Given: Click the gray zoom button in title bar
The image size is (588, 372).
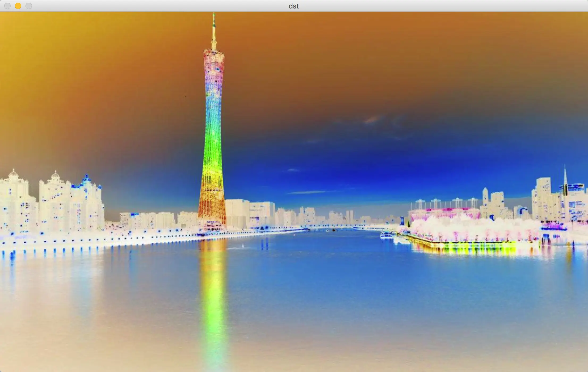Looking at the screenshot, I should (x=29, y=6).
